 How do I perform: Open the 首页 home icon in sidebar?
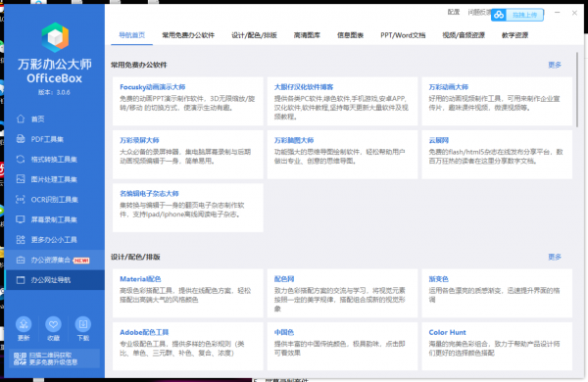coord(21,119)
